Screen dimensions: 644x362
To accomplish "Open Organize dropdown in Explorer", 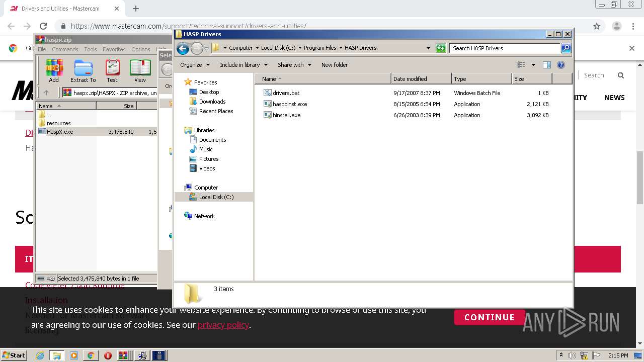I will point(195,65).
